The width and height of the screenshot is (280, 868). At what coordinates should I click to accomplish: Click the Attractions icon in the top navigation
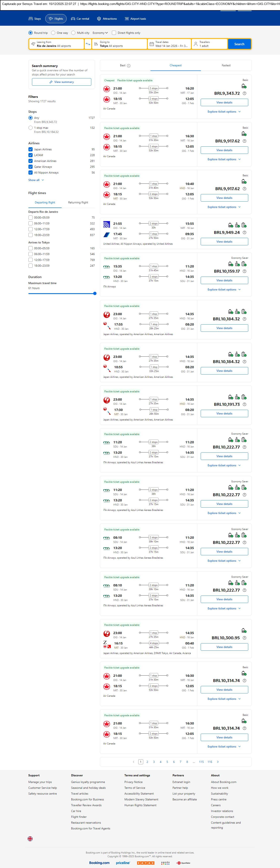point(99,19)
